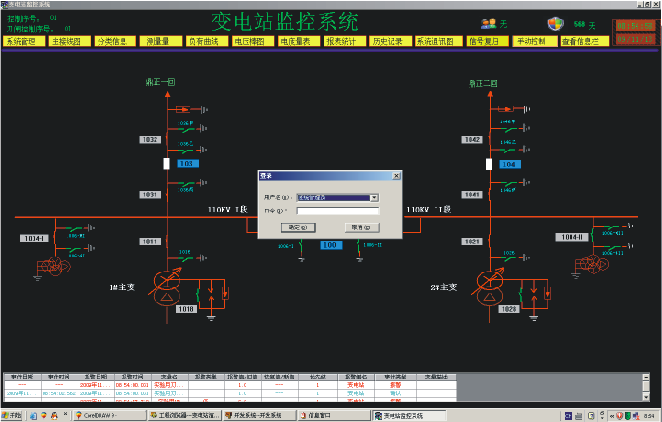Click disconnector switch label 1032

point(150,139)
